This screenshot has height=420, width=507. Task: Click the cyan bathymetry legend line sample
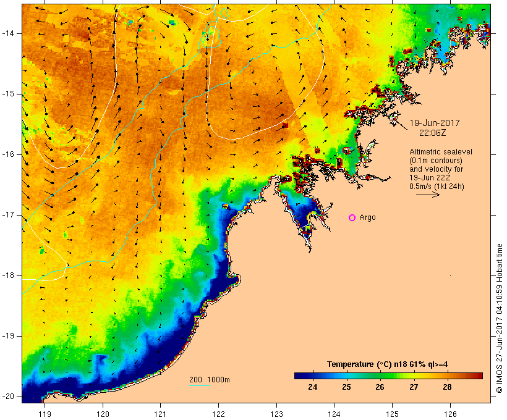200,385
